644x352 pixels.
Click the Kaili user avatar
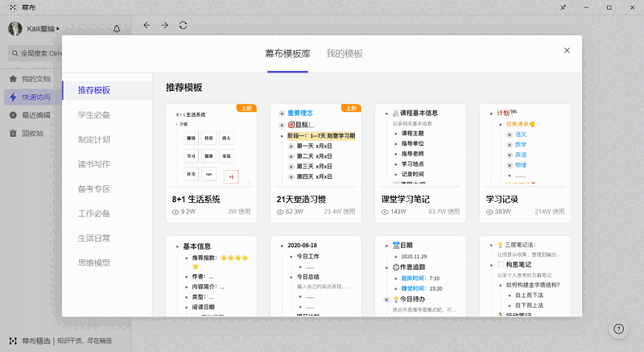[x=15, y=29]
